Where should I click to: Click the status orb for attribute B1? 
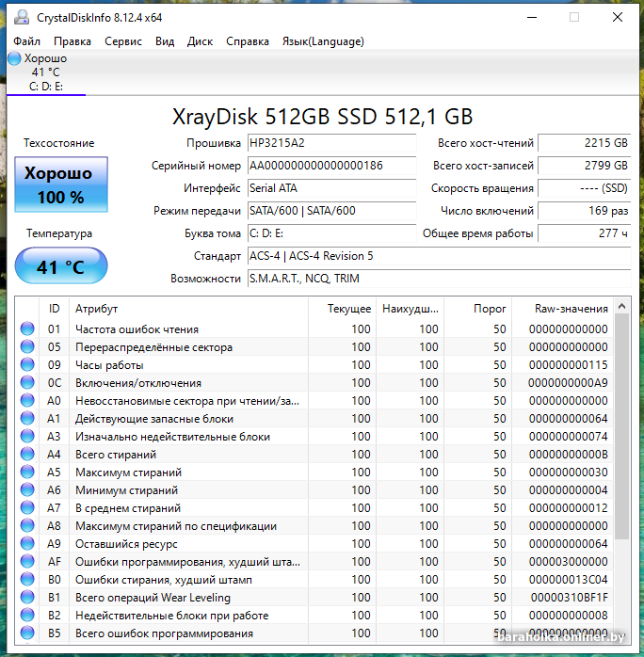click(x=27, y=597)
